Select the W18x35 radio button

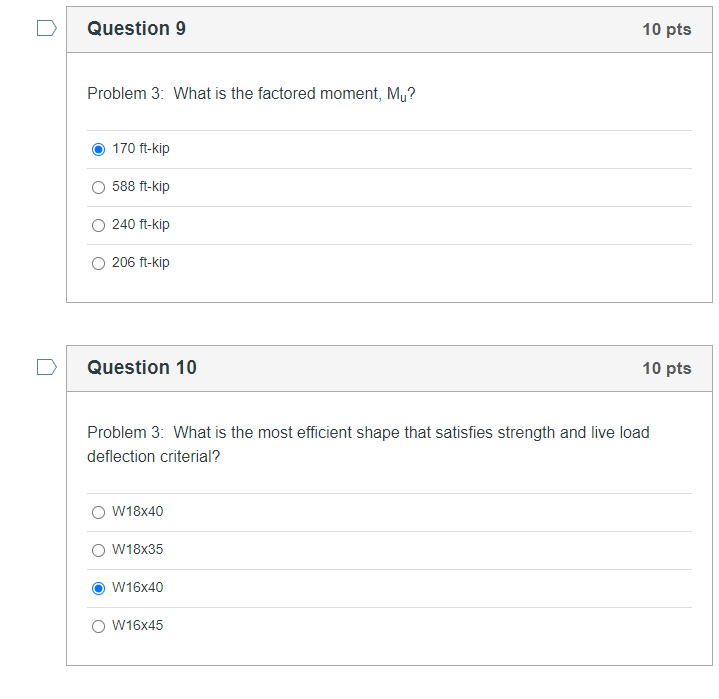point(98,550)
